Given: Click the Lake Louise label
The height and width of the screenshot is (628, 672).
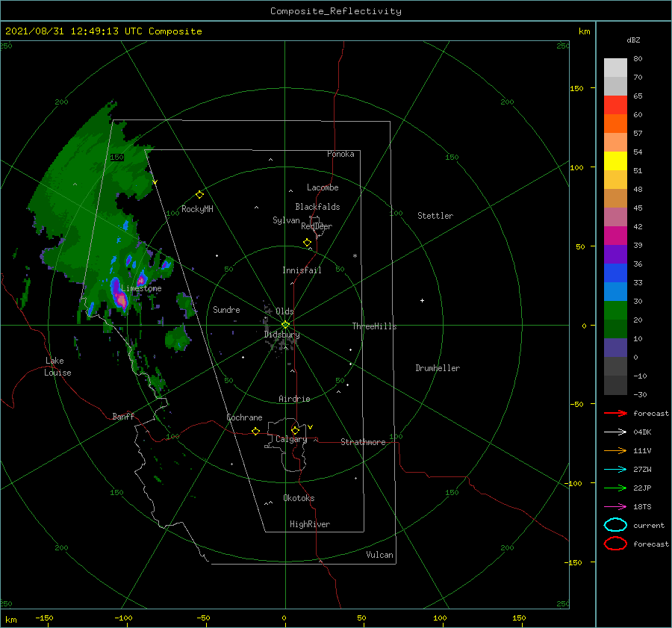Looking at the screenshot, I should coord(57,367).
